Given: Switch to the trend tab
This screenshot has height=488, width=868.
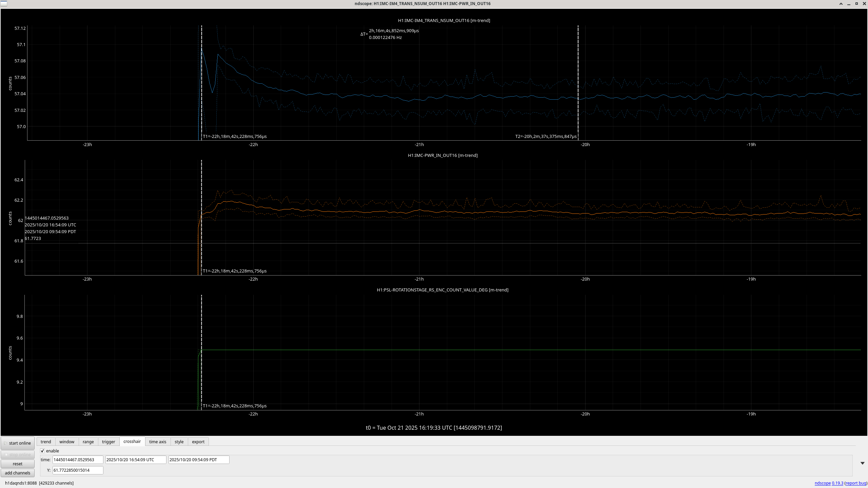Looking at the screenshot, I should 46,442.
